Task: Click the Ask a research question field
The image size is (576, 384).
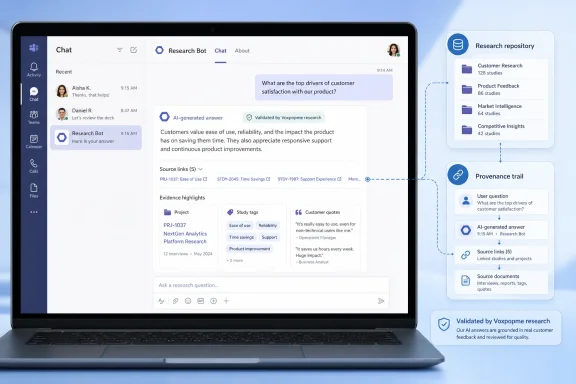Action: coord(271,285)
